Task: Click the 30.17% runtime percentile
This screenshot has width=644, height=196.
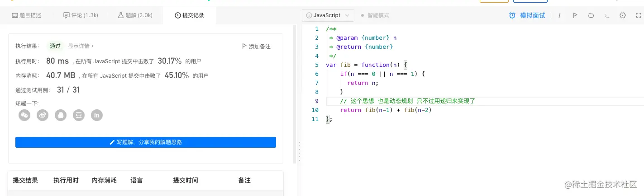Action: 170,61
